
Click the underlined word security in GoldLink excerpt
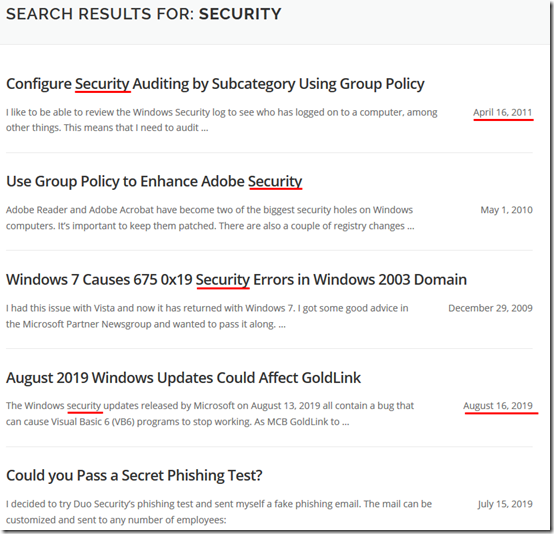tap(84, 406)
